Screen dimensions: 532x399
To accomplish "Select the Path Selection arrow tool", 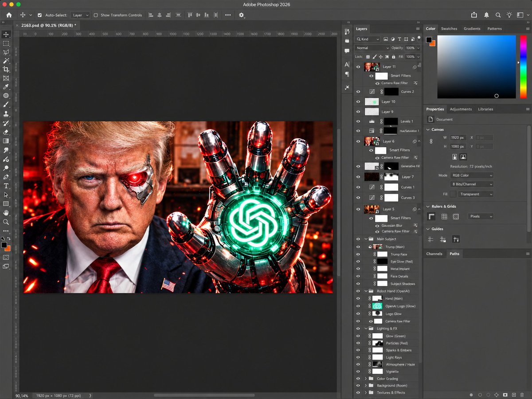I will click(6, 195).
